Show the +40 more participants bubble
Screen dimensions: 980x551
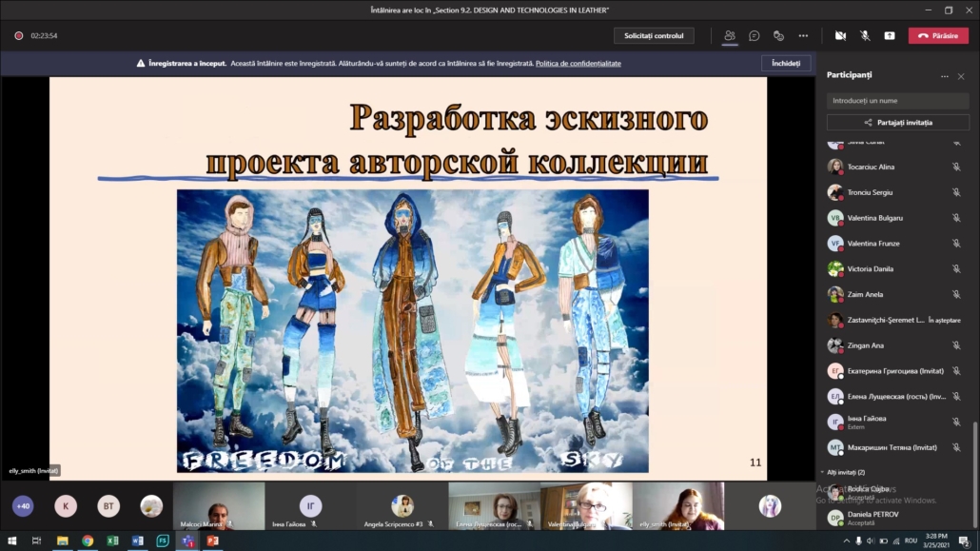[23, 506]
